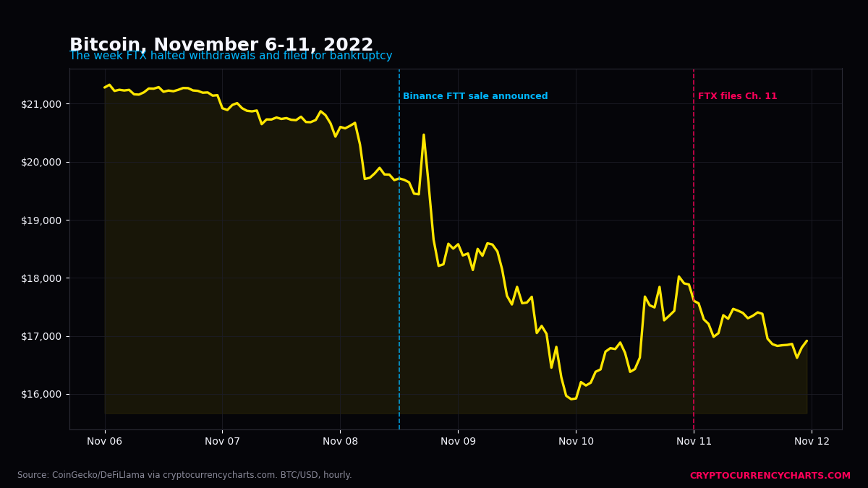Screen dimensions: 868x488
Task: Click the blue dashed Binance event line
Action: click(x=399, y=249)
